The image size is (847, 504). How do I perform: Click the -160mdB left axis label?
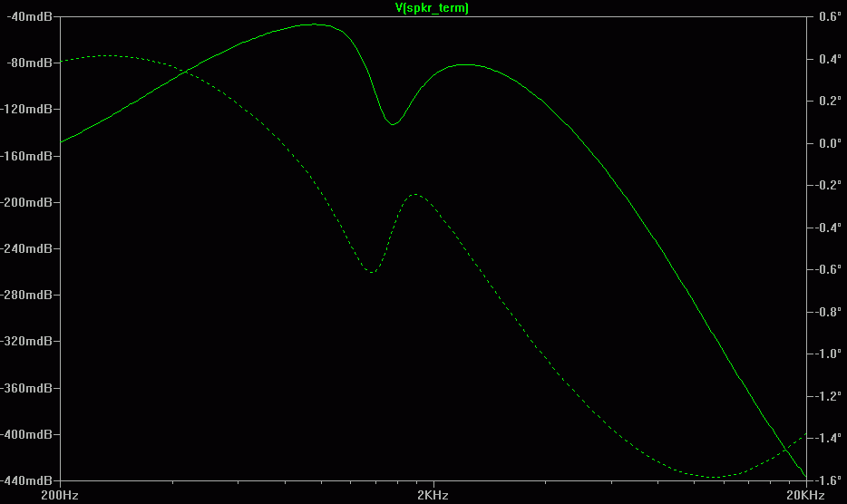26,156
